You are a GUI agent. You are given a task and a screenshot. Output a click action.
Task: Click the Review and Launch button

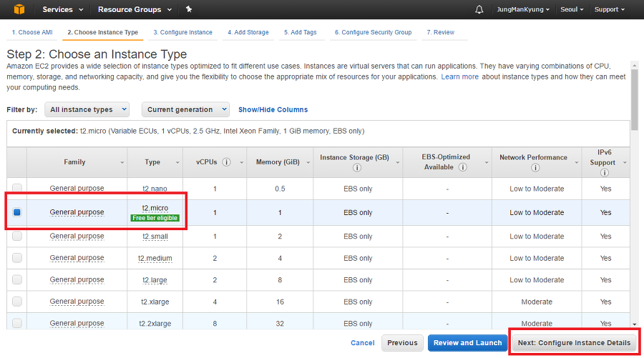467,343
